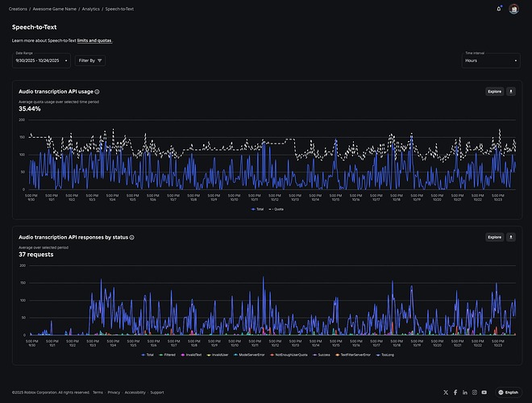This screenshot has height=403, width=532.
Task: Toggle the Quota series in legend
Action: point(276,210)
